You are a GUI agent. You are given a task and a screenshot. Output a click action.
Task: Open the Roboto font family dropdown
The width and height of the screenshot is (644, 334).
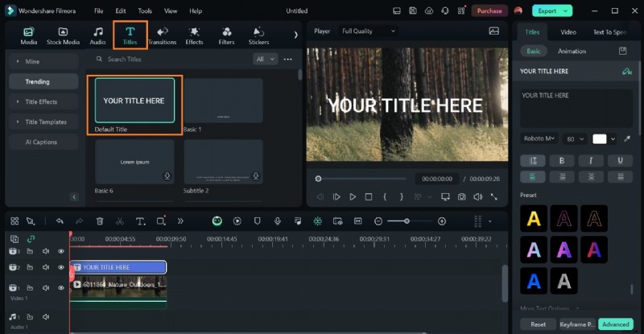point(539,139)
